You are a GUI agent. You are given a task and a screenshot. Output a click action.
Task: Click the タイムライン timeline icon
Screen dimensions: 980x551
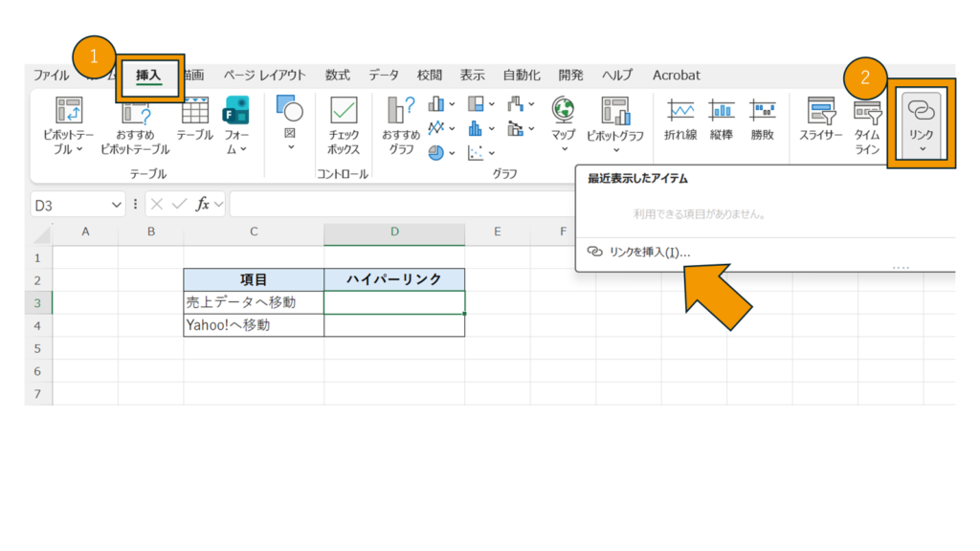pos(867,112)
